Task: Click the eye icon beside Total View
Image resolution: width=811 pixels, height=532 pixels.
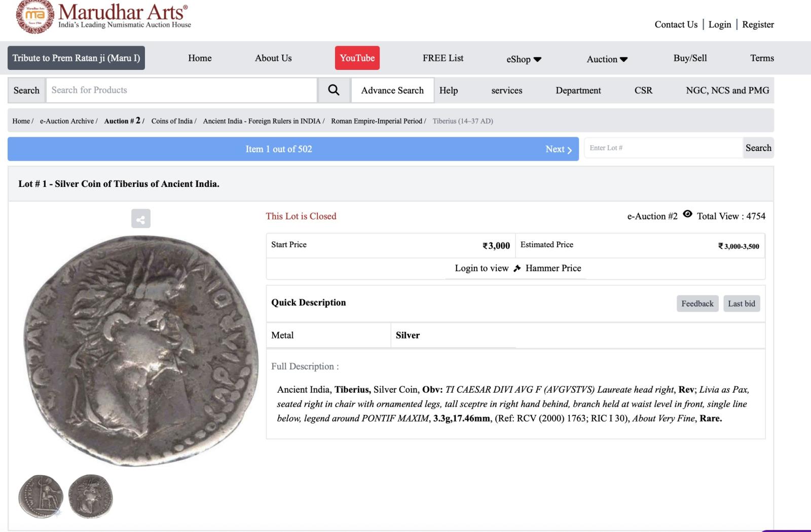Action: (x=687, y=214)
